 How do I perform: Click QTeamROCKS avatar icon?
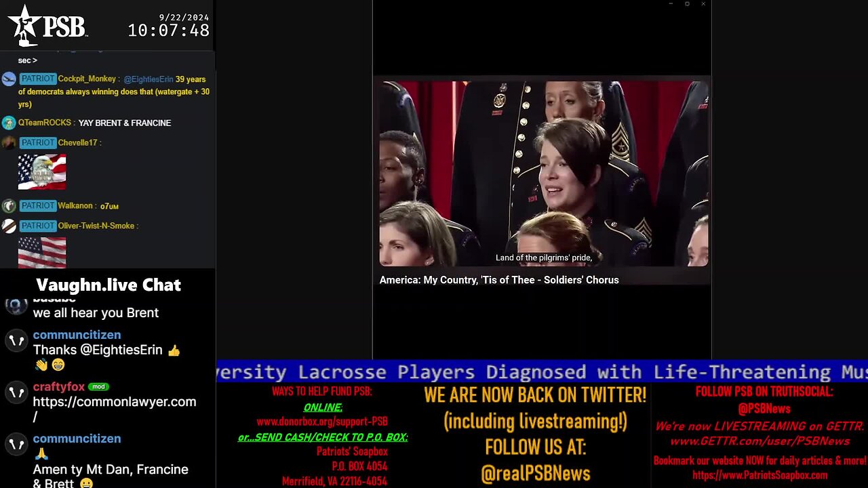click(x=9, y=123)
